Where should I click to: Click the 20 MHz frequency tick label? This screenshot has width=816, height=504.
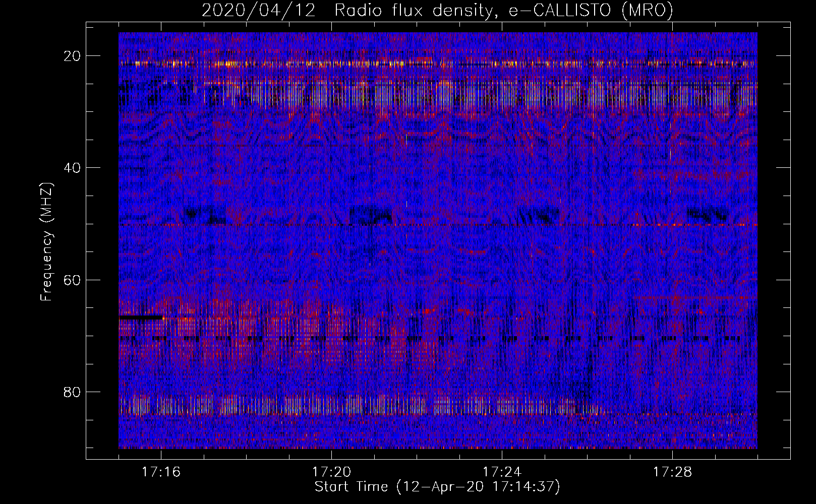[73, 56]
